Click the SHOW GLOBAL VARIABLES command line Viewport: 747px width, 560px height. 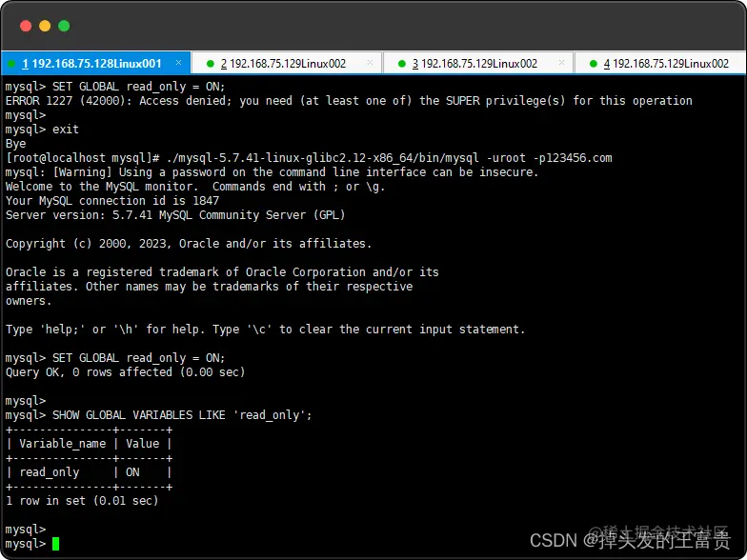point(158,415)
